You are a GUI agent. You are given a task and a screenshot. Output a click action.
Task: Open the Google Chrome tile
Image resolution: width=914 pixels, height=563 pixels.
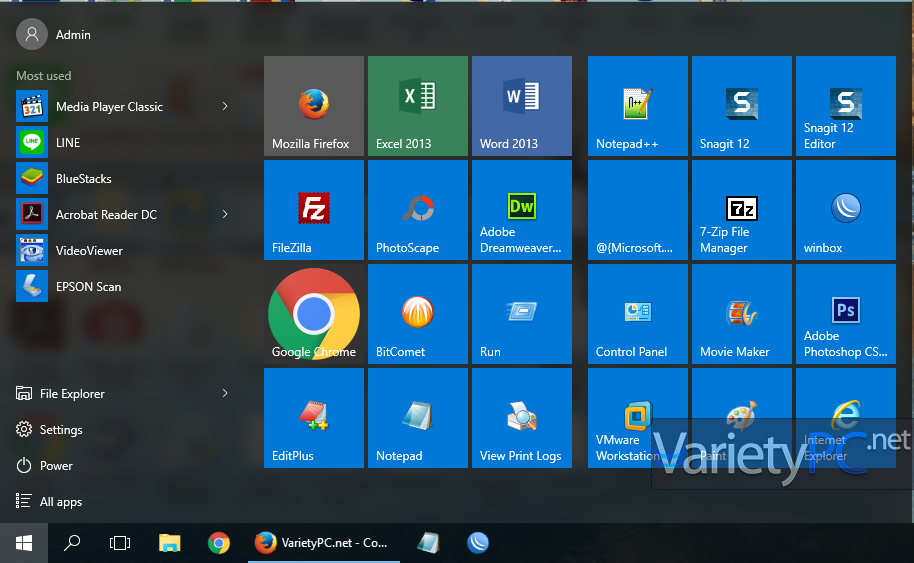[x=314, y=314]
